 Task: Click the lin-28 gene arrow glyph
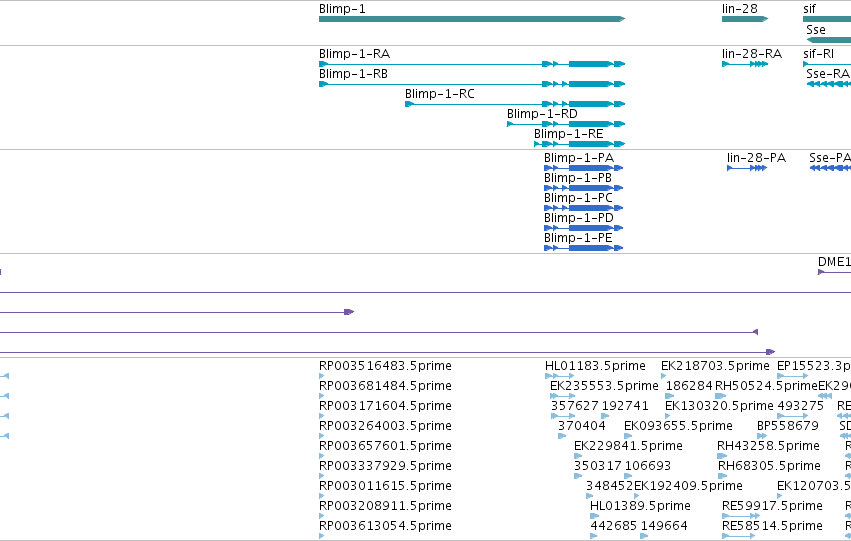(x=745, y=19)
